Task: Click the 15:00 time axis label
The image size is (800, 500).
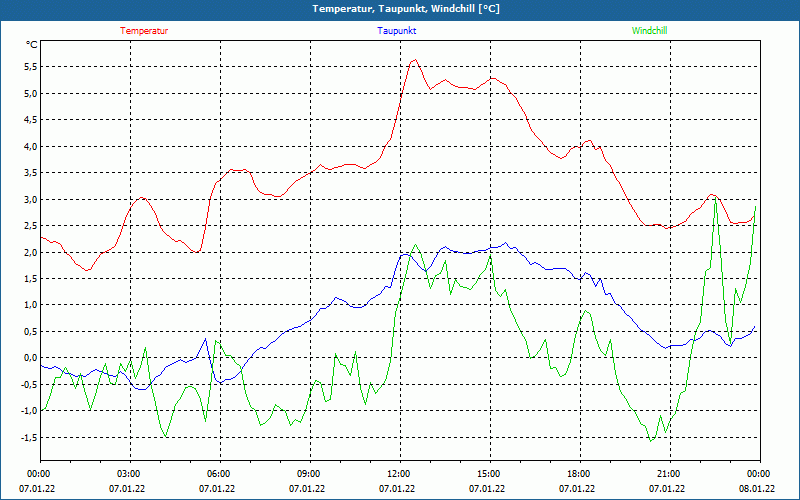Action: tap(488, 474)
